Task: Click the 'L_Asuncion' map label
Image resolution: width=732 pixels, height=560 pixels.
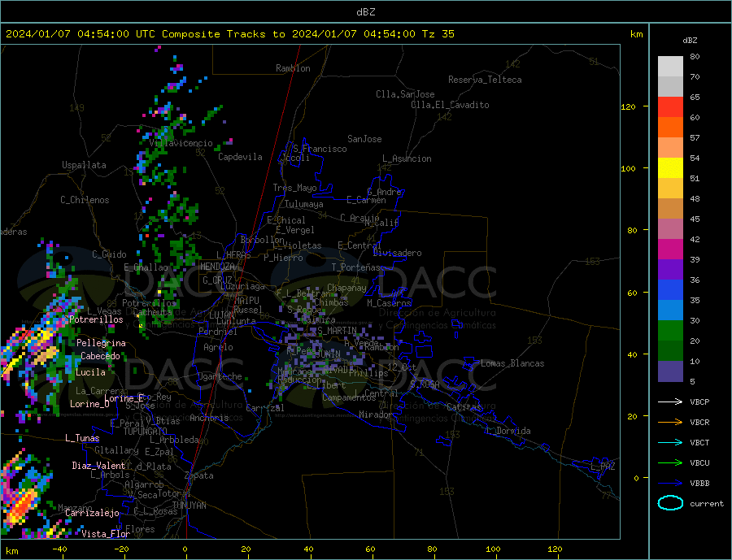Action: pyautogui.click(x=407, y=158)
